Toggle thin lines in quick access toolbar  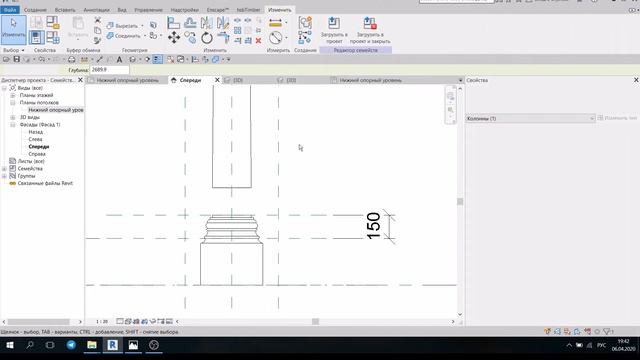158,60
